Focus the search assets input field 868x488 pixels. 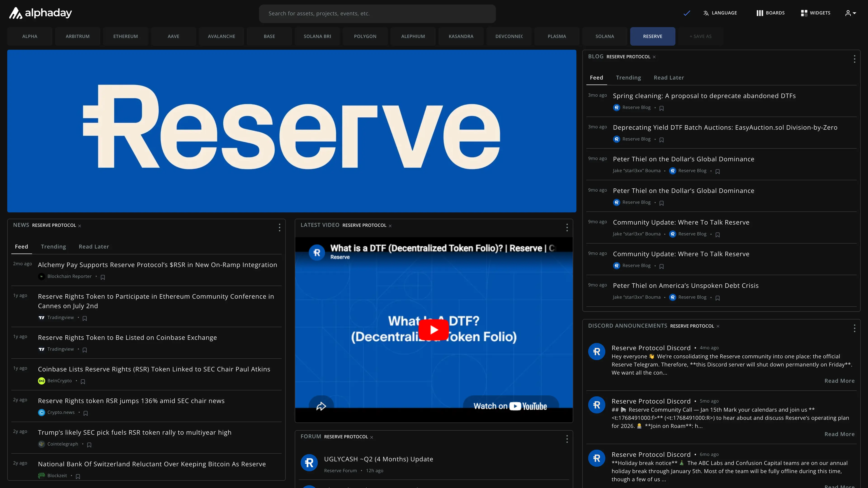(377, 14)
